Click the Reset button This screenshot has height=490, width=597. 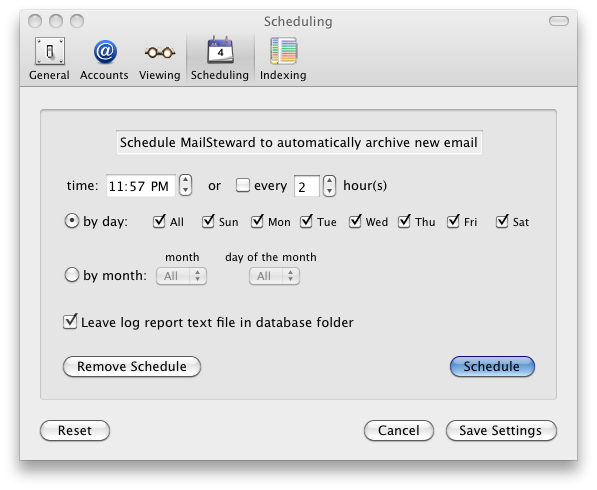[x=75, y=431]
